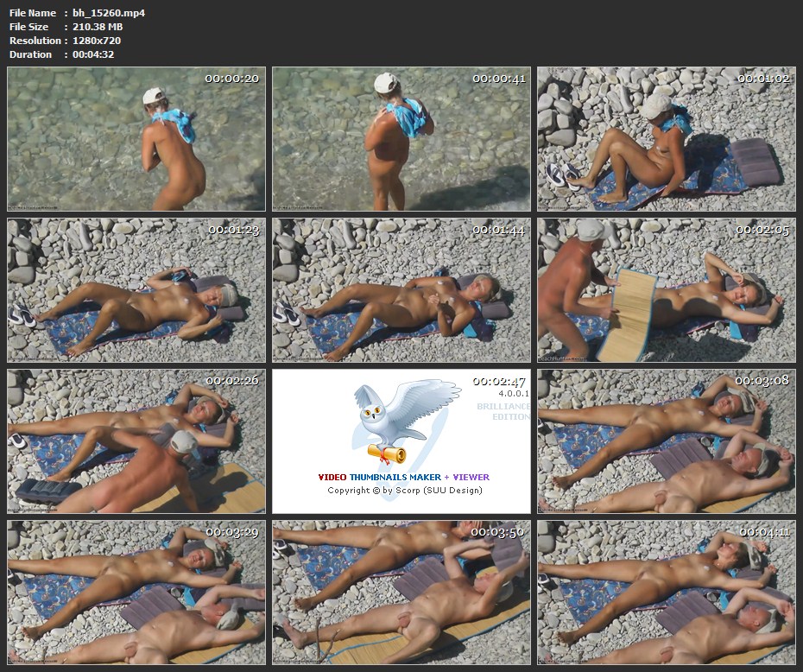
Task: Click the 00:02:47 timestamp on the logo frame
Action: coord(499,381)
